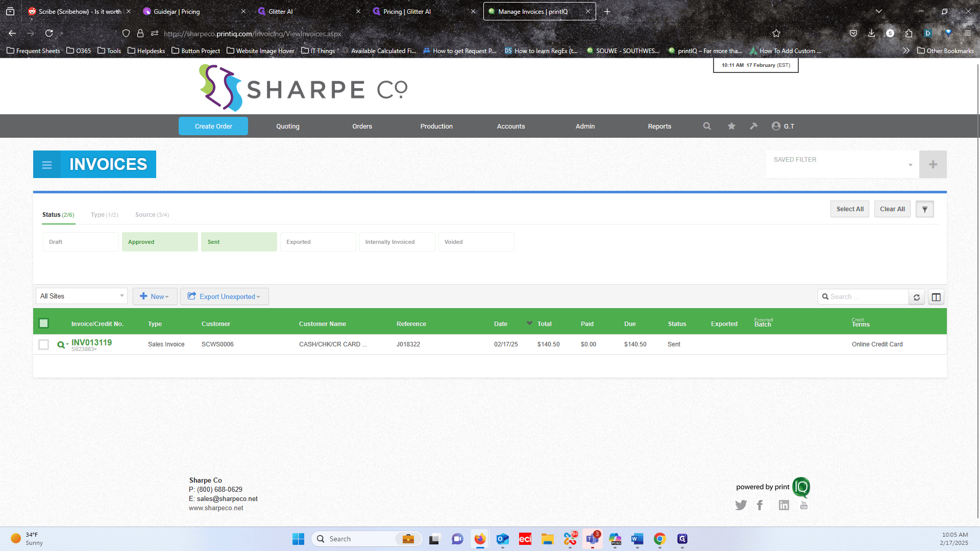The image size is (980, 551).
Task: Toggle the Draft status filter
Action: pyautogui.click(x=81, y=242)
